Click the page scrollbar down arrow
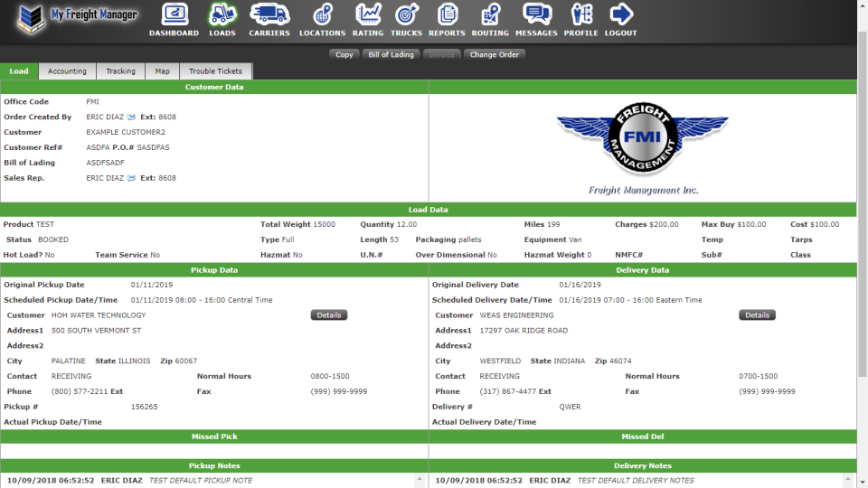The image size is (868, 488). [863, 483]
